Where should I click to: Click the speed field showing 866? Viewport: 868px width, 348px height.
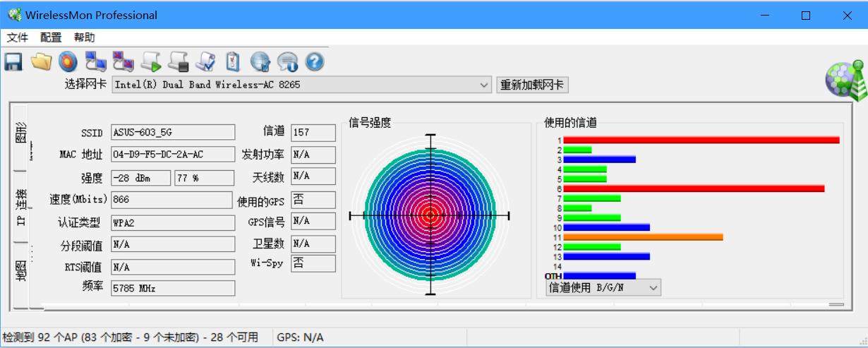171,200
